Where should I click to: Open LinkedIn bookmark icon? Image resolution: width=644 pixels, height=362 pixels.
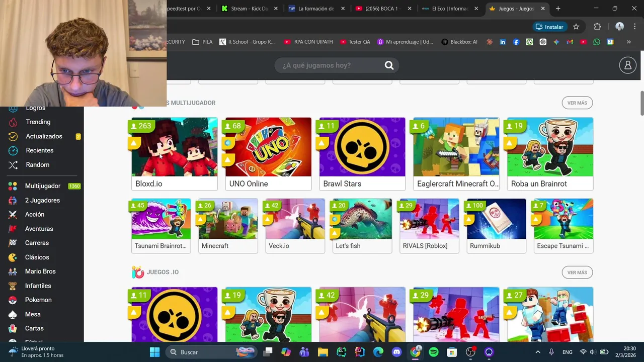pos(503,42)
